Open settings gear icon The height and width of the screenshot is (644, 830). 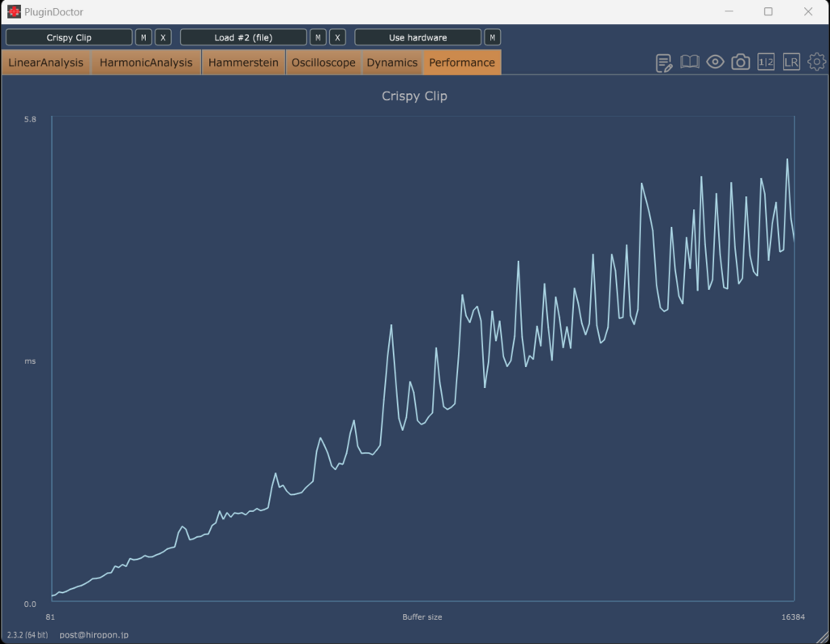click(x=817, y=62)
